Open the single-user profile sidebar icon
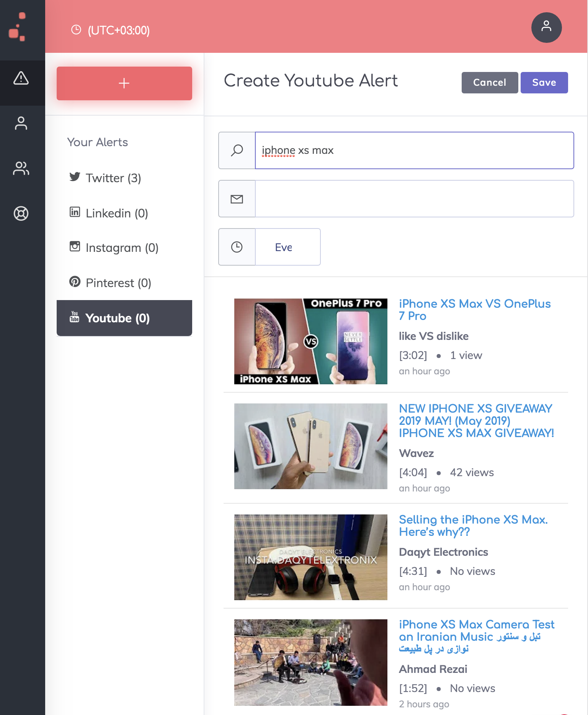The height and width of the screenshot is (715, 588). point(21,123)
